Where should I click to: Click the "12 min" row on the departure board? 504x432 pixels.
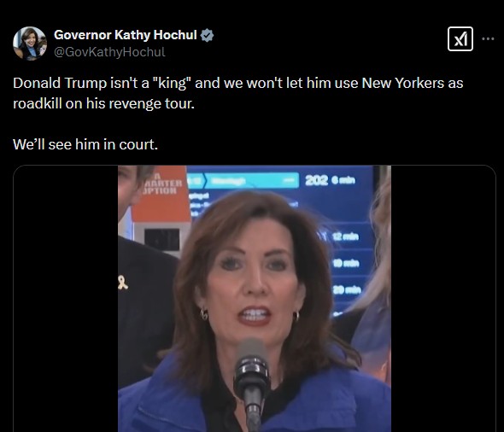click(x=345, y=236)
